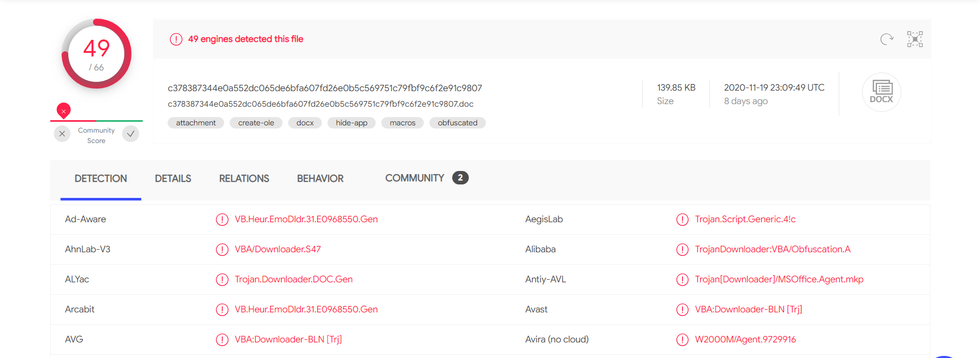Select the DETECTION tab
Viewport: 980px width, 358px height.
point(100,179)
